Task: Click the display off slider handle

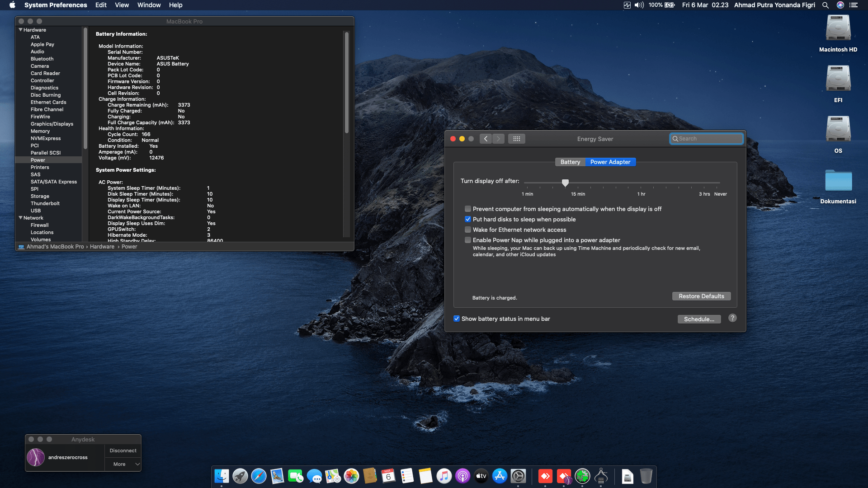Action: click(565, 183)
